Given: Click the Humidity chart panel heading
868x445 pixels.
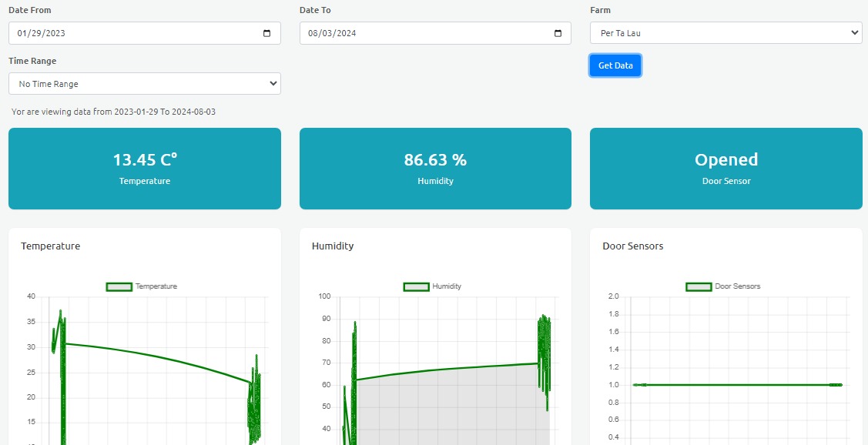Looking at the screenshot, I should pyautogui.click(x=333, y=246).
